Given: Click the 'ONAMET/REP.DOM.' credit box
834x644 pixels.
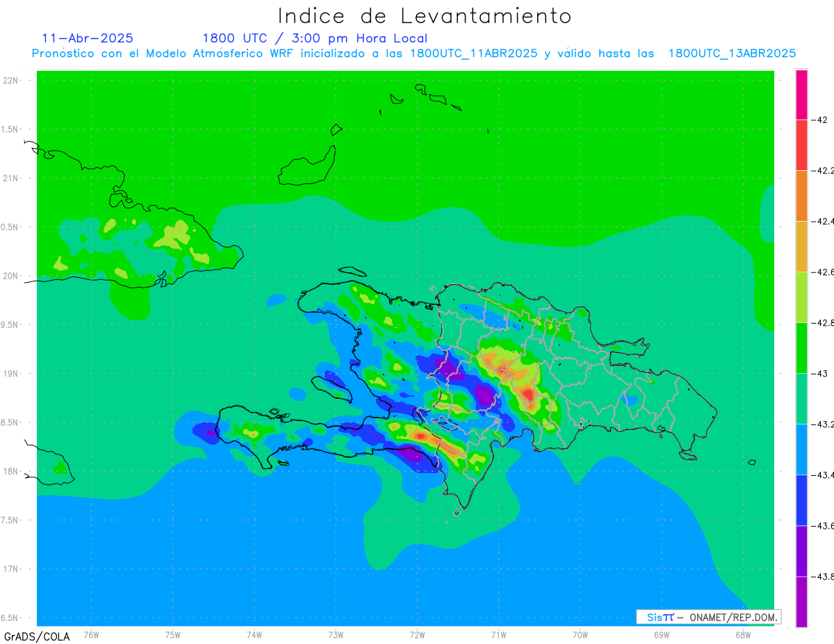Looking at the screenshot, I should click(708, 617).
